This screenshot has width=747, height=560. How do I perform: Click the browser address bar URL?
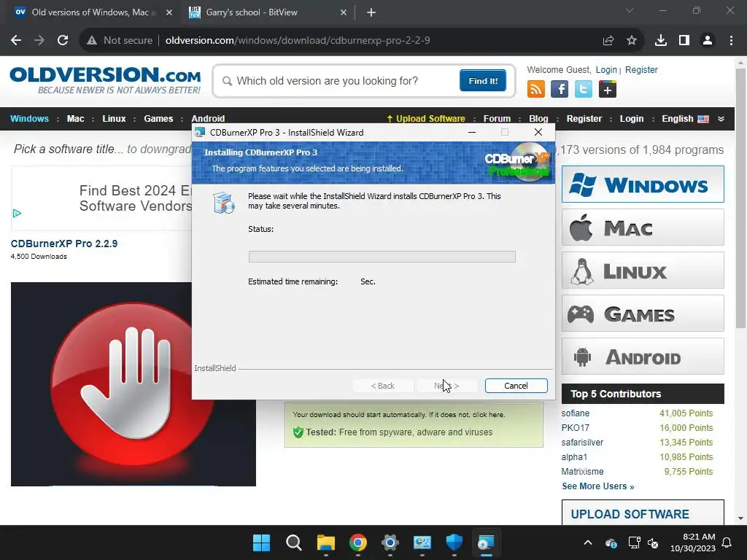pyautogui.click(x=298, y=41)
